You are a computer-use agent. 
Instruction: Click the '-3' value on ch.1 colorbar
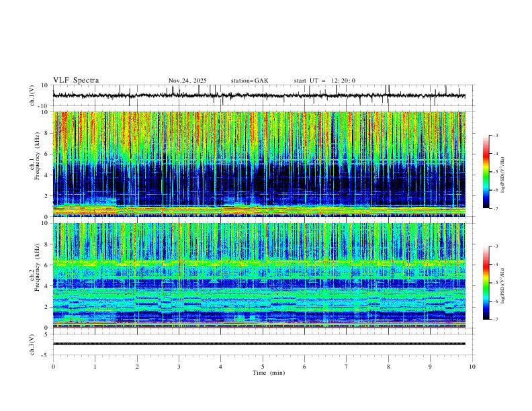(496, 135)
